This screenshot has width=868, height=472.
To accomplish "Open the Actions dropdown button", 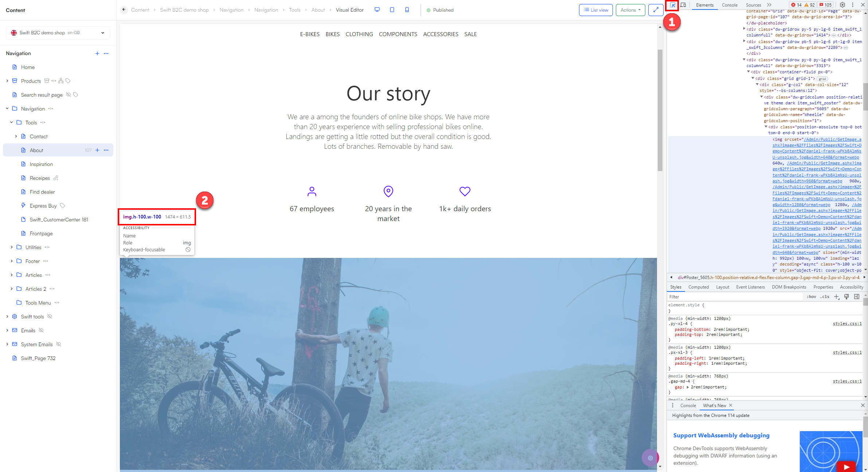I will [630, 10].
